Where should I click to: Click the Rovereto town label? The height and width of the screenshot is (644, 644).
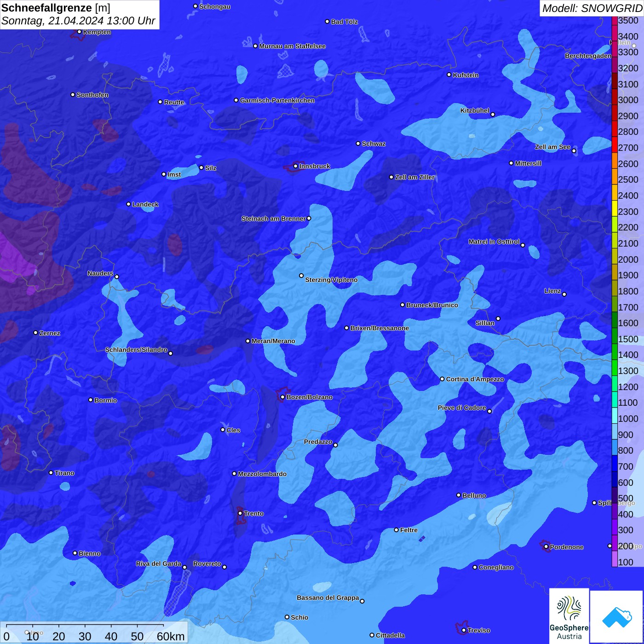(x=207, y=563)
